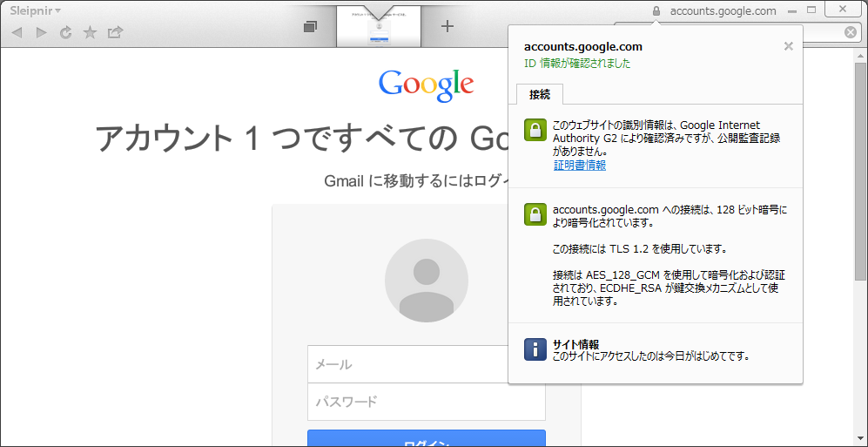Screen dimensions: 868x447
Task: Click the green lock icon beside encryption info
Action: click(x=535, y=215)
